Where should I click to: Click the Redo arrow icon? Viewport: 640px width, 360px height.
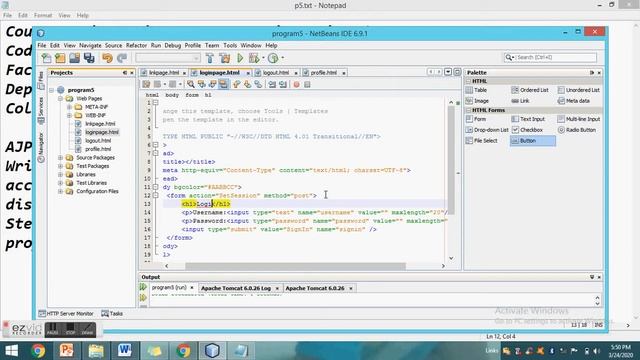coord(122,58)
